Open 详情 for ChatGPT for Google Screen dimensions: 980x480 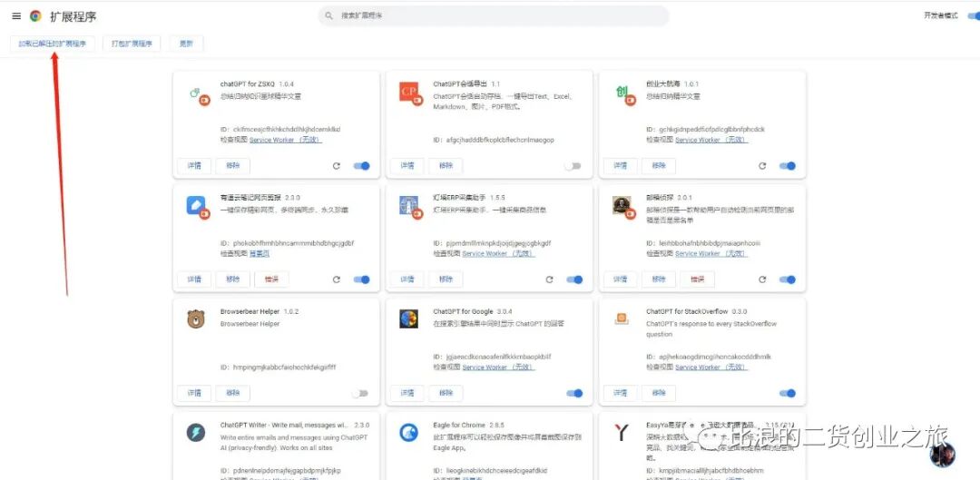pos(407,393)
